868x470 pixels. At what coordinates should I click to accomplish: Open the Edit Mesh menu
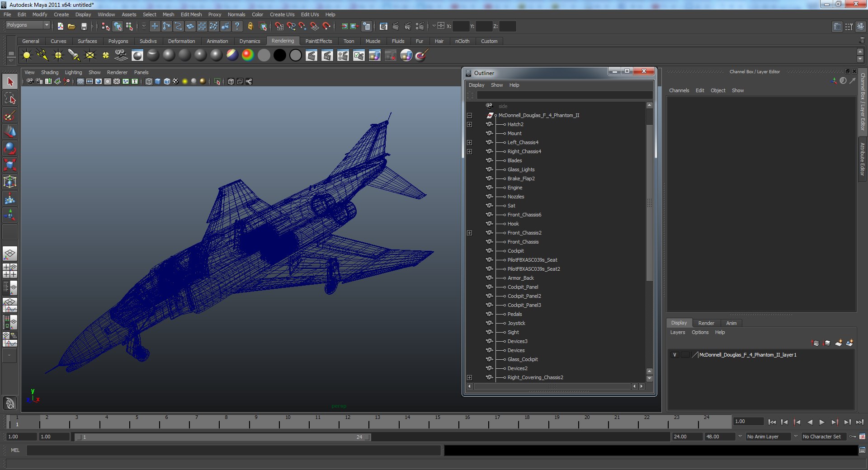pos(191,14)
